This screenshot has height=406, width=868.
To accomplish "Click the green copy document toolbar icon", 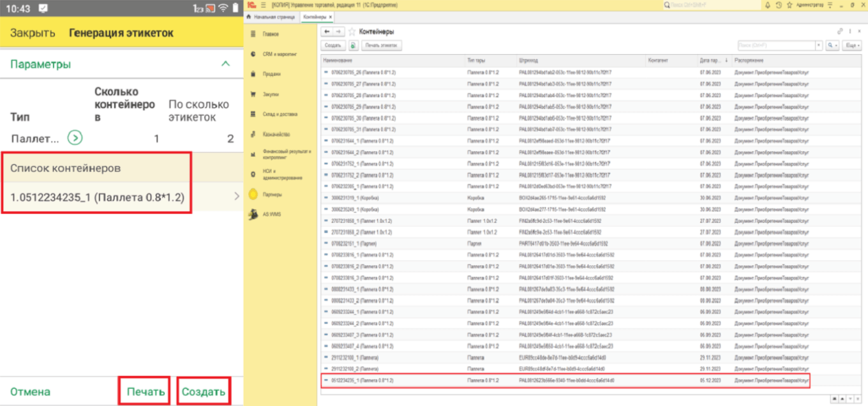I will (354, 45).
